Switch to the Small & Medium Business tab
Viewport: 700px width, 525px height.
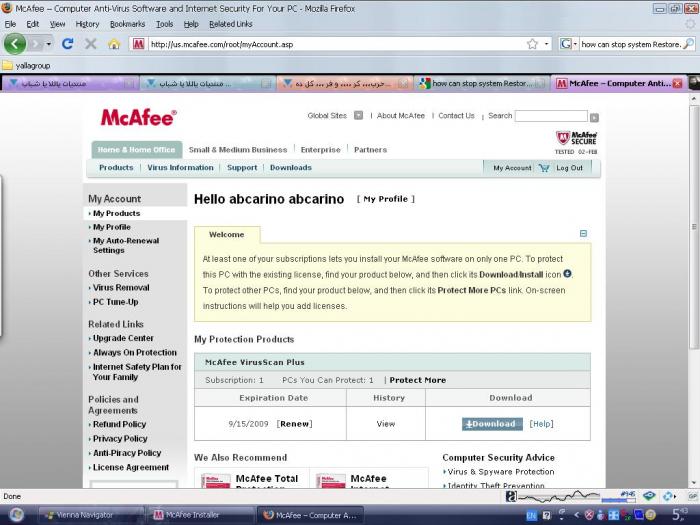pos(238,150)
